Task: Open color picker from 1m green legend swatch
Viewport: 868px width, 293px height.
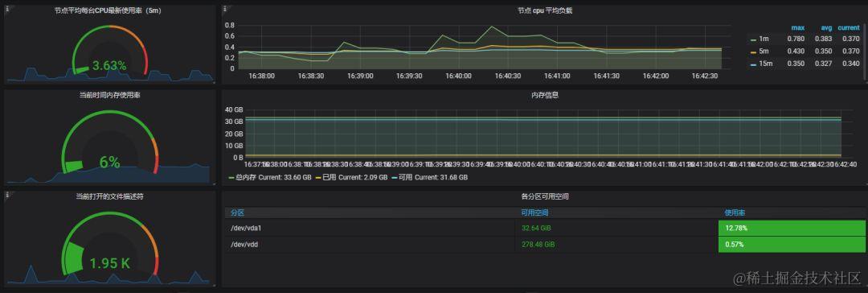Action: [x=753, y=39]
